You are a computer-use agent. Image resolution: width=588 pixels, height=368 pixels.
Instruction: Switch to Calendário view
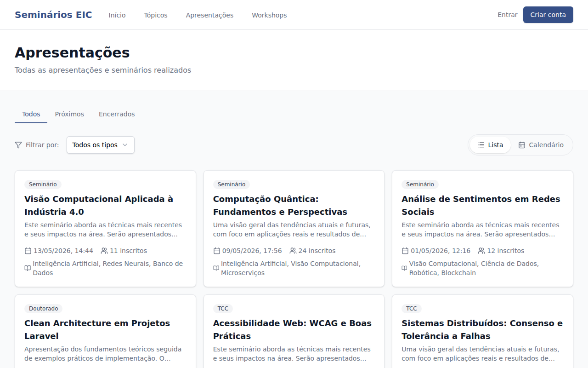pyautogui.click(x=541, y=145)
